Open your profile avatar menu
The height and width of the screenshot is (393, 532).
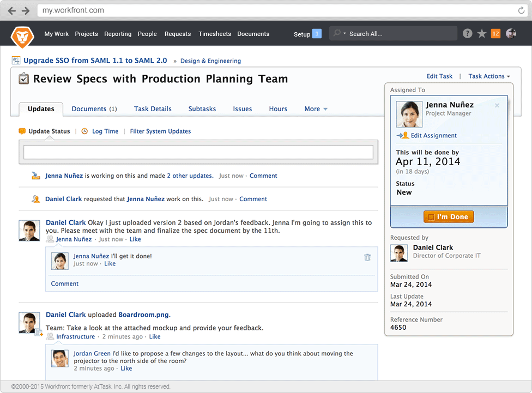coord(511,33)
